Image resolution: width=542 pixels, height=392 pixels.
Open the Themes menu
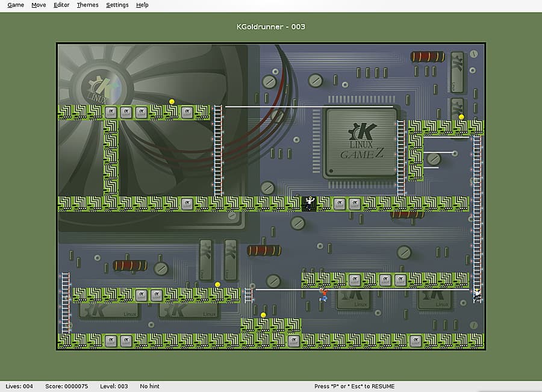(87, 5)
